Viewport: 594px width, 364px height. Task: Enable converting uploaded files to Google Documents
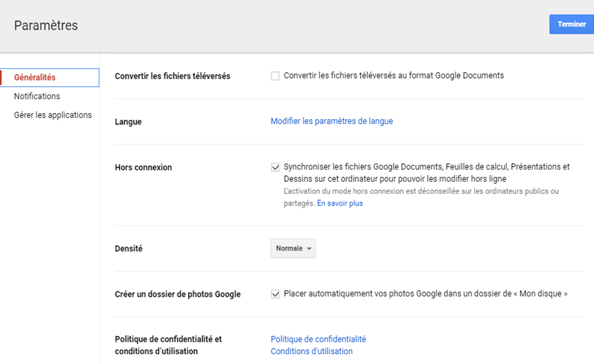275,76
